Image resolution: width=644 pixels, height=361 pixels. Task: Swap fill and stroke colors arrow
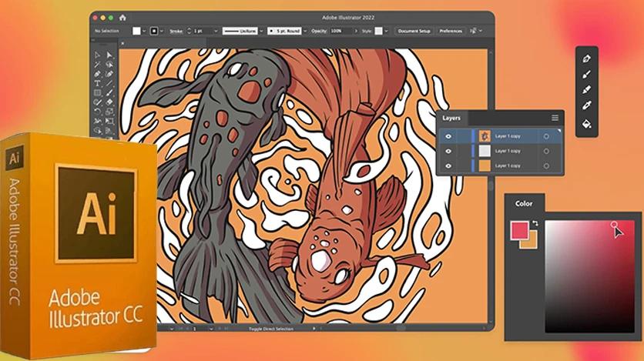tap(535, 224)
